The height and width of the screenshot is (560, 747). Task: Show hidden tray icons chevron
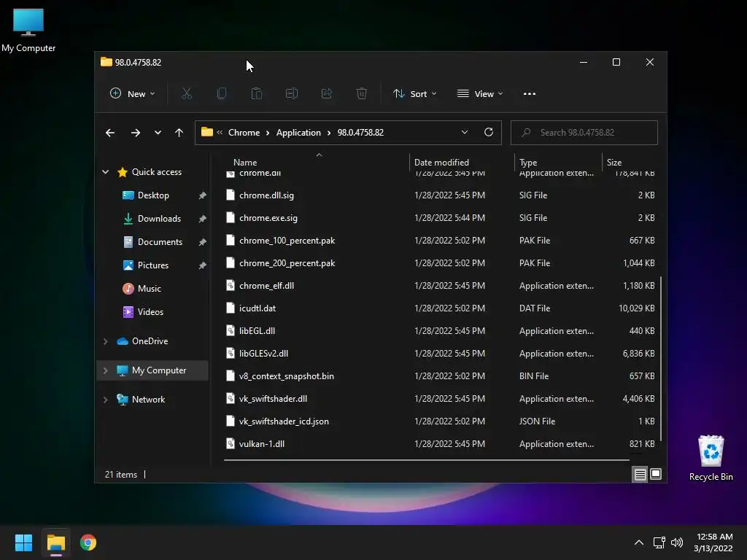(x=639, y=542)
